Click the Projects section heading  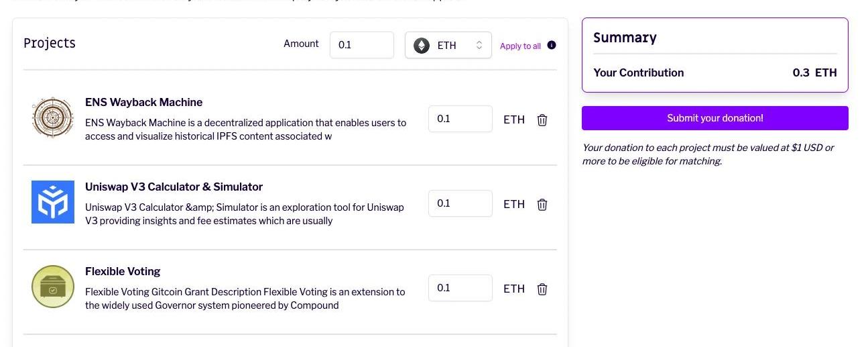[x=50, y=44]
